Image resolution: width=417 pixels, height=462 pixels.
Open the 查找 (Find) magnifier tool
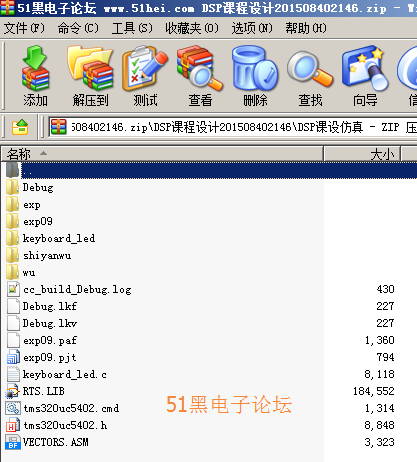[310, 76]
